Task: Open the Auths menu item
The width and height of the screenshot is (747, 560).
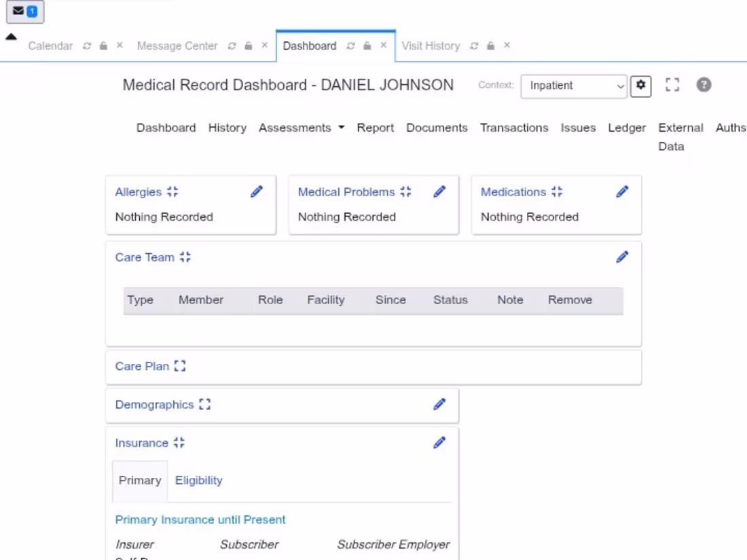Action: [x=731, y=128]
